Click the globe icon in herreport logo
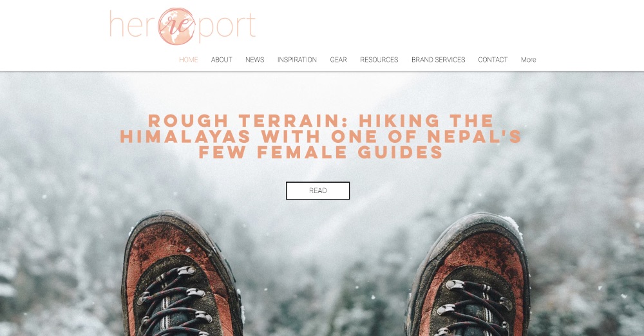The width and height of the screenshot is (644, 336). 176,26
